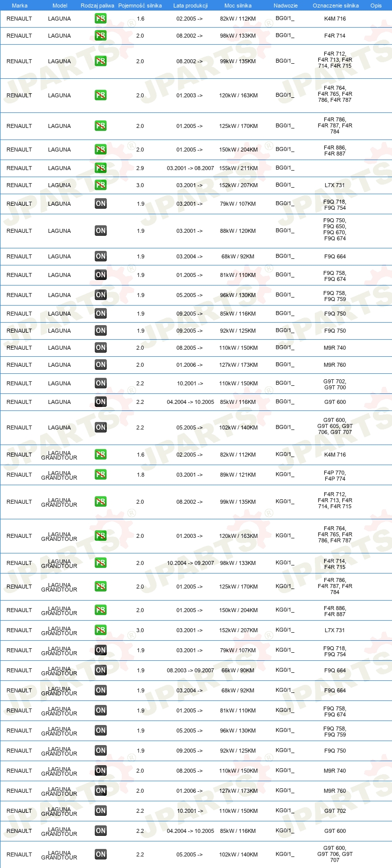Click diesel ON icon in Grandtour KG0/1_ 102kW / 140KM row
The image size is (392, 868).
[101, 854]
